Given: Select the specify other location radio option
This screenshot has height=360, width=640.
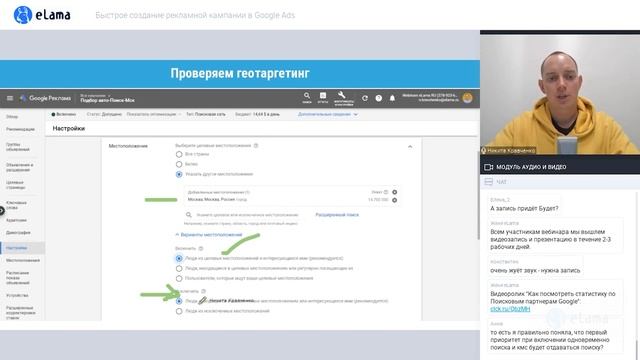Looking at the screenshot, I should (179, 174).
